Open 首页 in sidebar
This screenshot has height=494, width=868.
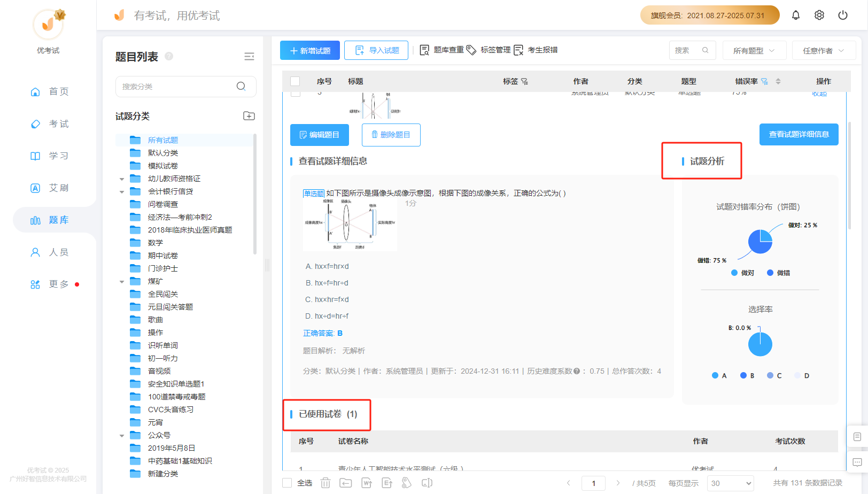coord(49,91)
